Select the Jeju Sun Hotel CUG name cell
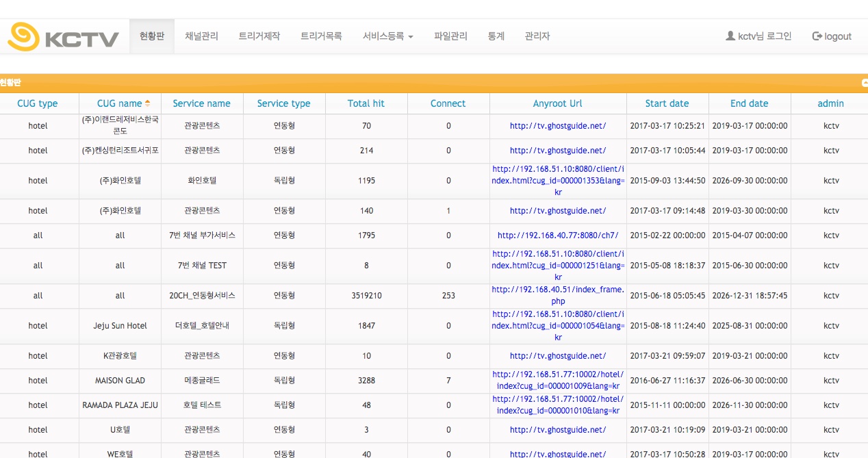Screen dimensions: 868x458 [x=120, y=326]
